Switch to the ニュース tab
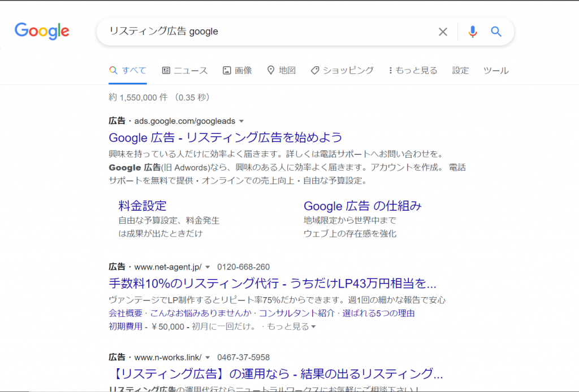The image size is (579, 392). coord(185,70)
